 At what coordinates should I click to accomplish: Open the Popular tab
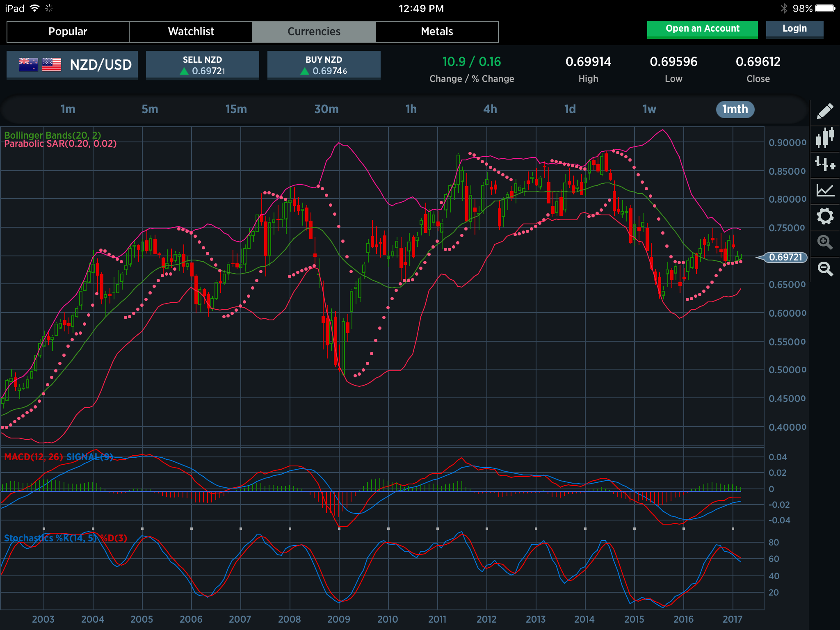[x=68, y=32]
